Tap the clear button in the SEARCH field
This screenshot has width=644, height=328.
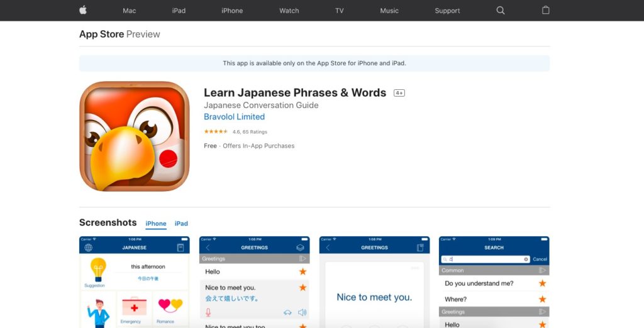[526, 259]
